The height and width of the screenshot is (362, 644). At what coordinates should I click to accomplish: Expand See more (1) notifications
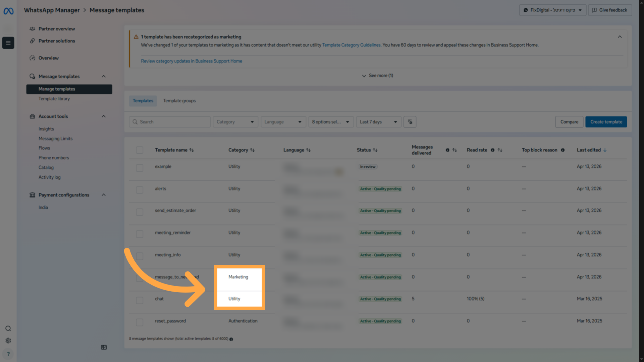point(378,76)
